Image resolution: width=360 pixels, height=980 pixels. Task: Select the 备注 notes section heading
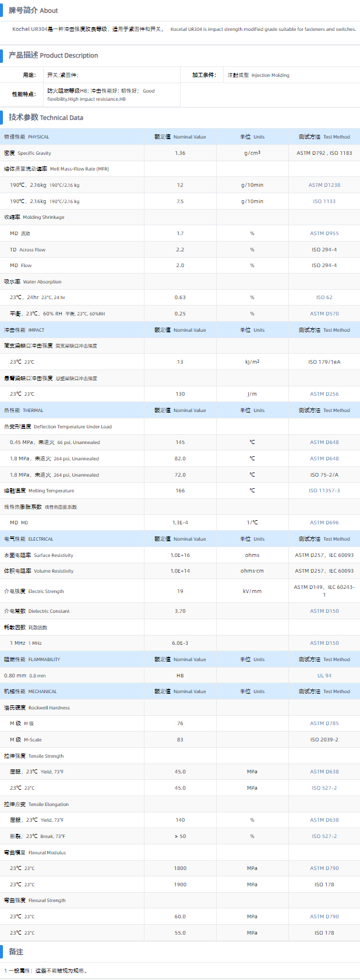[x=16, y=952]
